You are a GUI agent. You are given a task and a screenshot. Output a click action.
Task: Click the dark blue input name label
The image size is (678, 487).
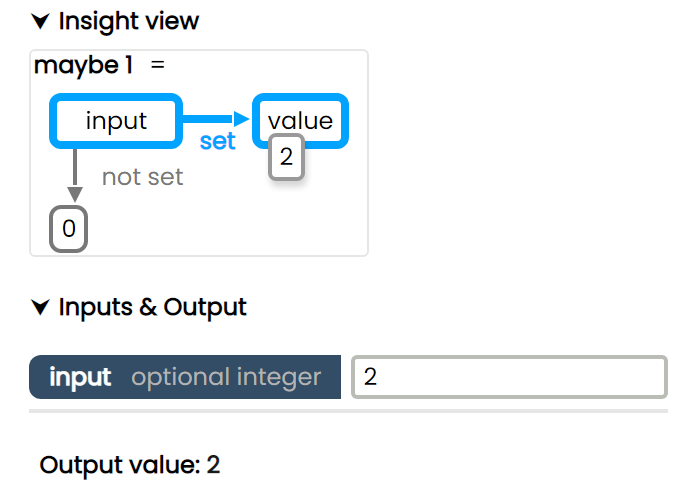80,378
